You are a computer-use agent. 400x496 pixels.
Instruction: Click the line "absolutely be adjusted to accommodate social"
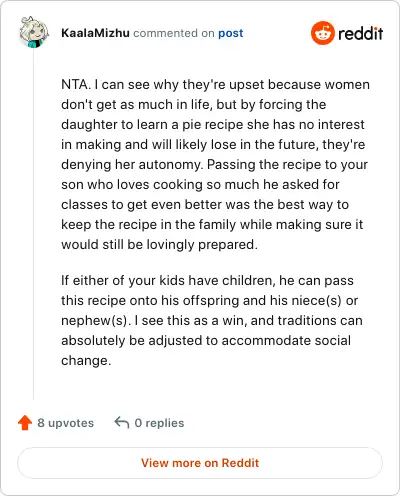coord(206,340)
